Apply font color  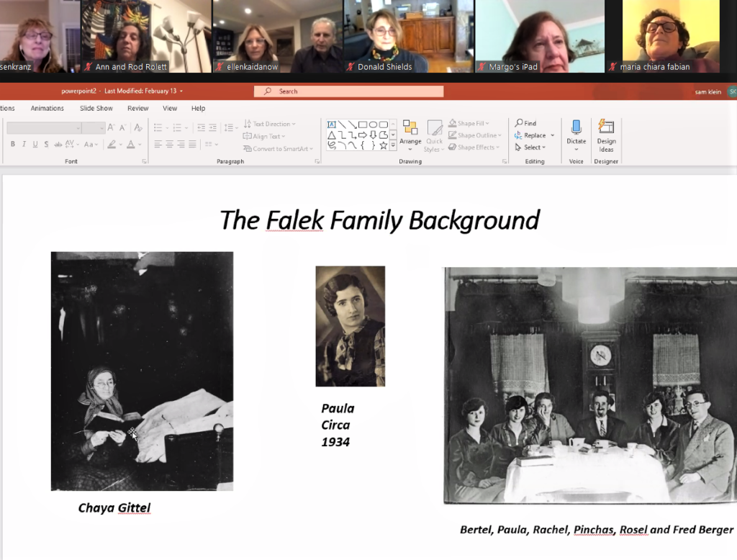[x=131, y=145]
